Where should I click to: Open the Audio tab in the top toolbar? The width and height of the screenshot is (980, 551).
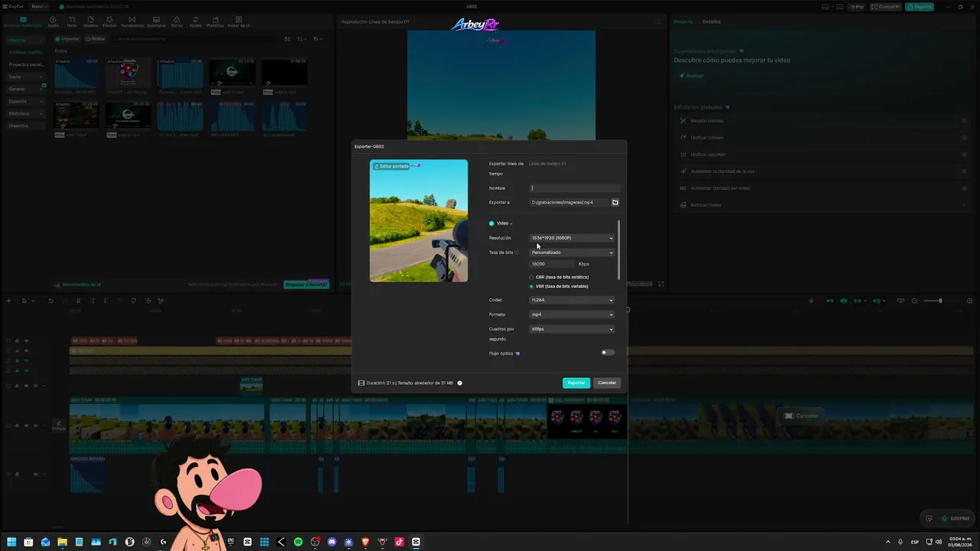pyautogui.click(x=53, y=21)
